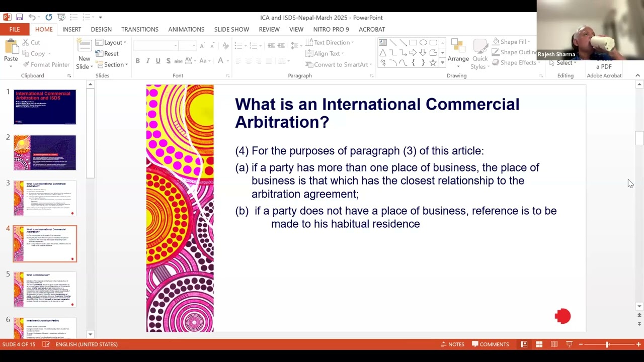Toggle Justify paragraph alignment
This screenshot has height=362, width=644.
pyautogui.click(x=268, y=61)
